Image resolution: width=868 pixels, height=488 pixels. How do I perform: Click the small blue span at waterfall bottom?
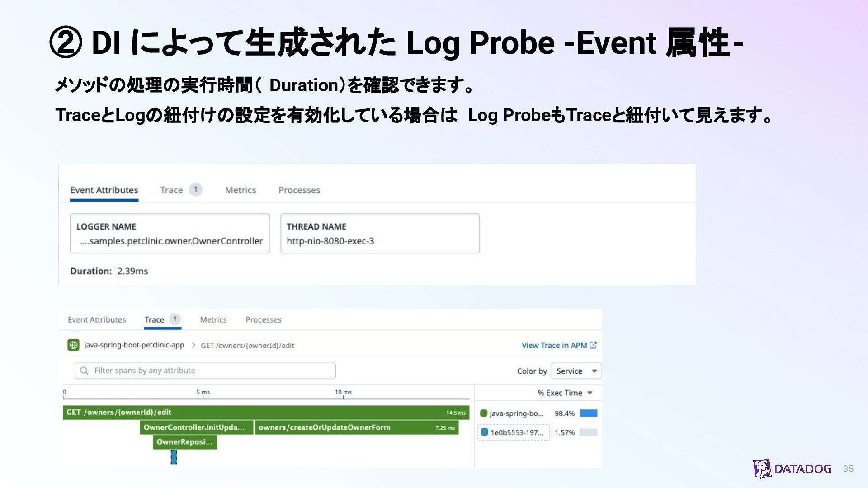tap(174, 457)
